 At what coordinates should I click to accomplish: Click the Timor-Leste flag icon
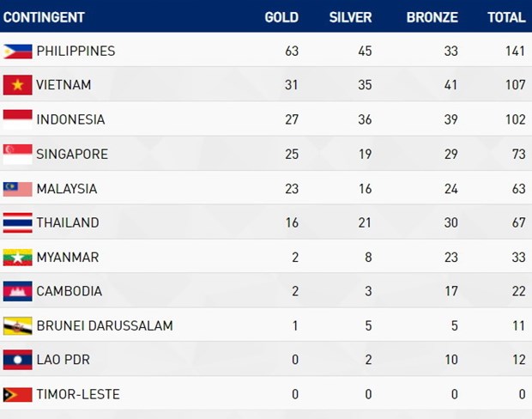tap(18, 395)
